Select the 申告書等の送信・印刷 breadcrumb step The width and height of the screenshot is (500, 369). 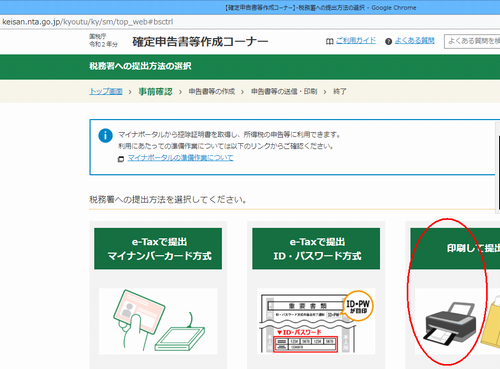click(x=284, y=91)
